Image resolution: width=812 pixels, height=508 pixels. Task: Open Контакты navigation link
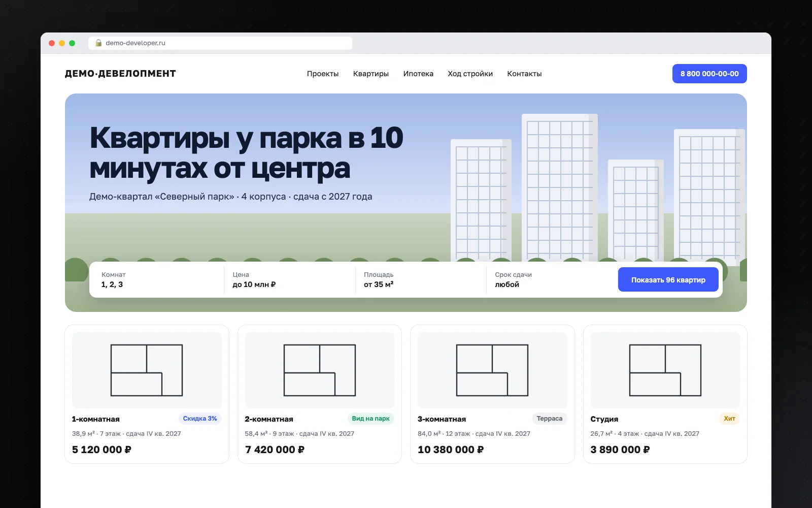[x=524, y=74]
